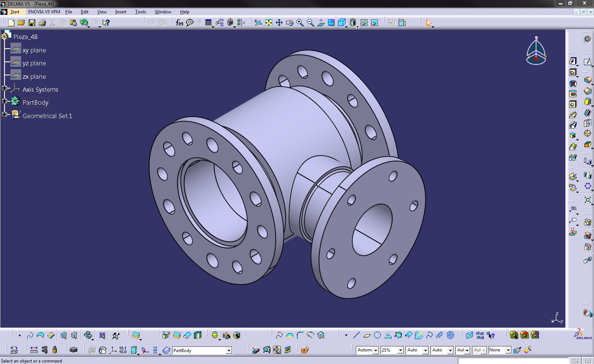The width and height of the screenshot is (594, 364).
Task: Open the ENOVIA V5 VPM menu
Action: click(x=44, y=12)
